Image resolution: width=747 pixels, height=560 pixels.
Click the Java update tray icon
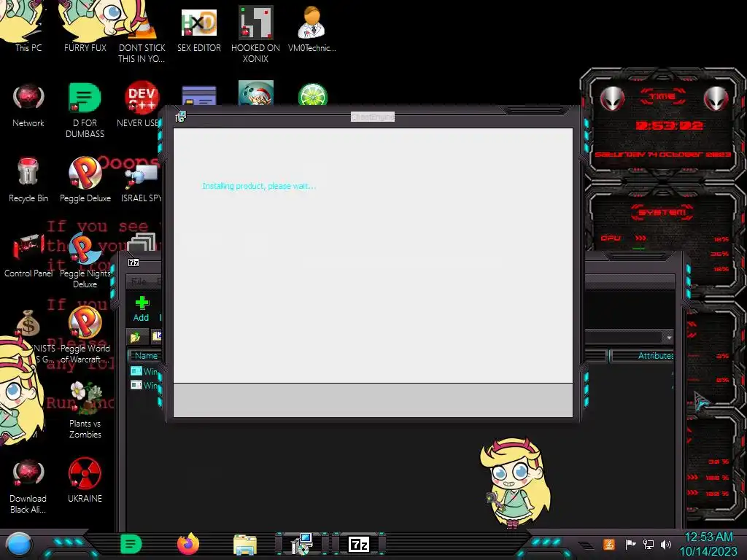609,544
